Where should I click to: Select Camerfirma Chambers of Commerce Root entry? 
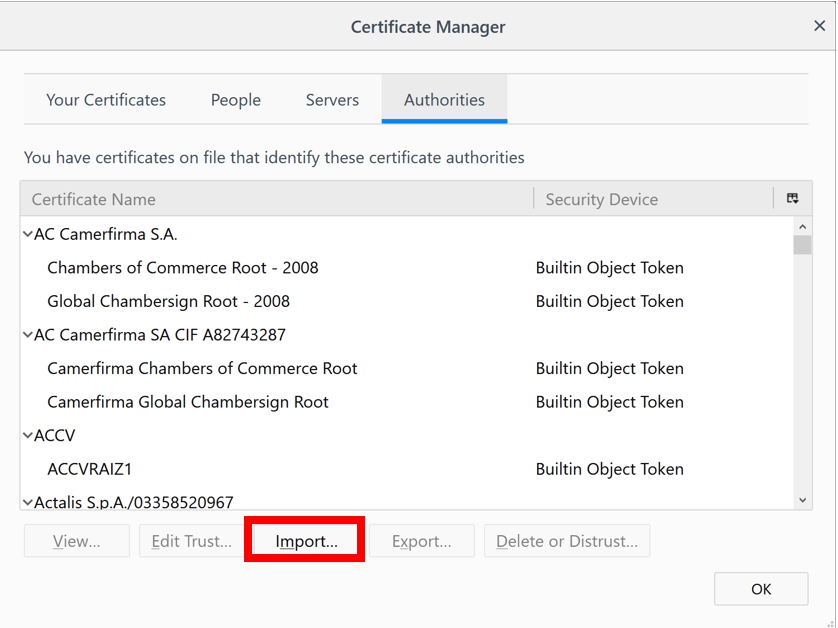[x=202, y=368]
